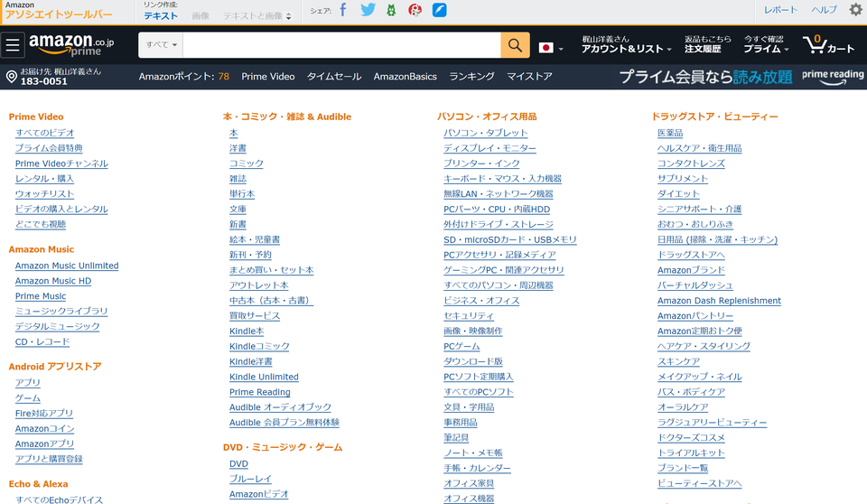Open AmazonBasics in navigation bar
The image size is (867, 504).
pyautogui.click(x=405, y=77)
